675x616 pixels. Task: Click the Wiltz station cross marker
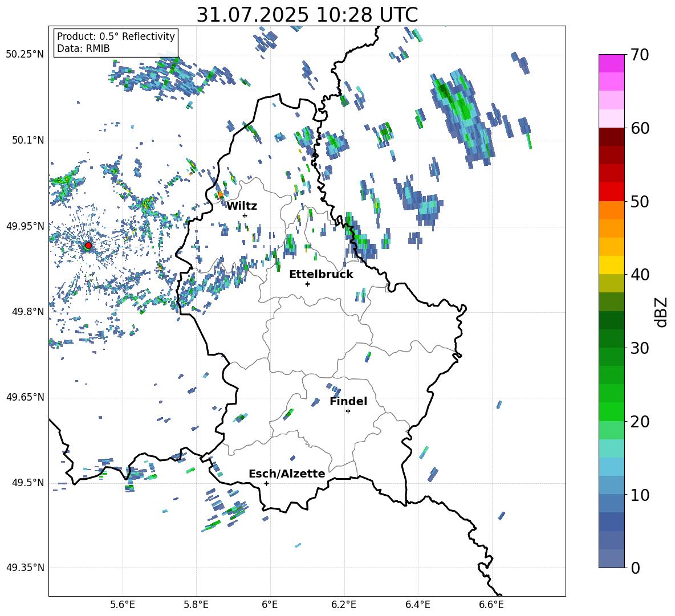click(x=245, y=215)
